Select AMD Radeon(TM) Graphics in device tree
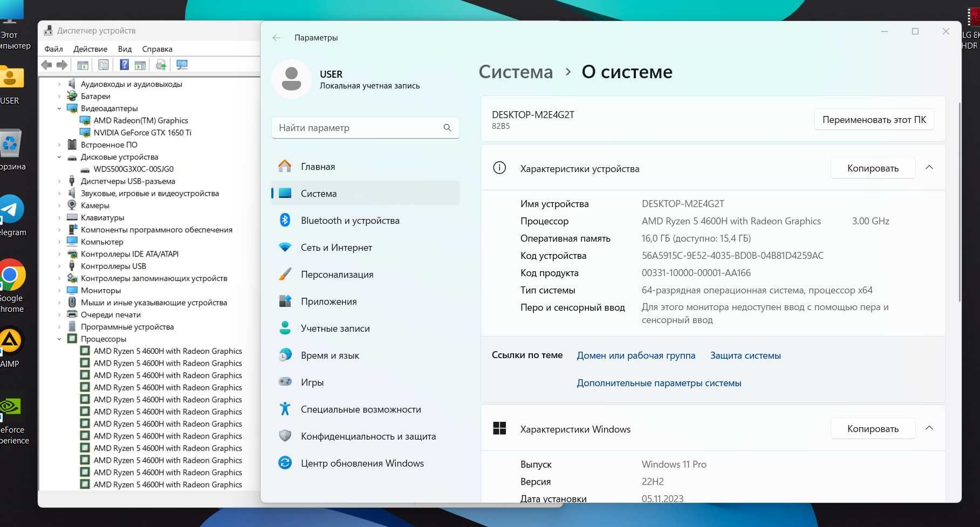 click(140, 120)
